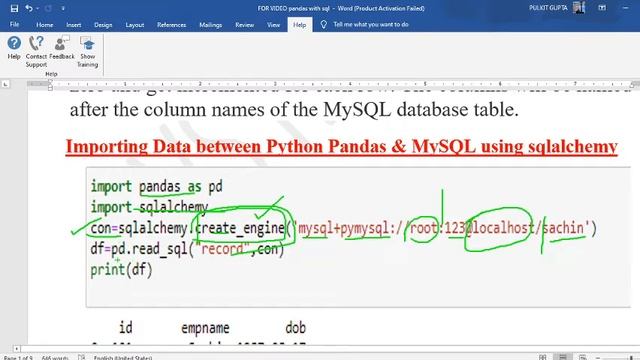Switch to Read Mode view icon
The height and width of the screenshot is (360, 640).
542,357
